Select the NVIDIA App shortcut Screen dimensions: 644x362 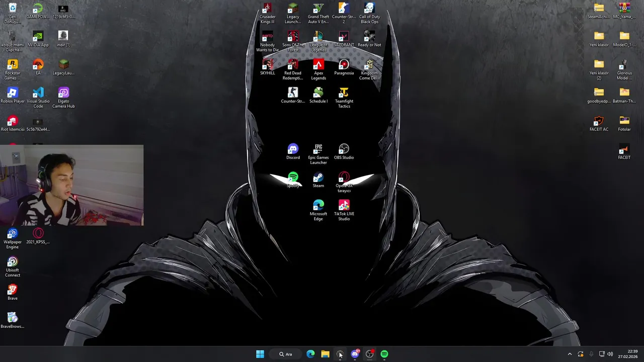(38, 39)
